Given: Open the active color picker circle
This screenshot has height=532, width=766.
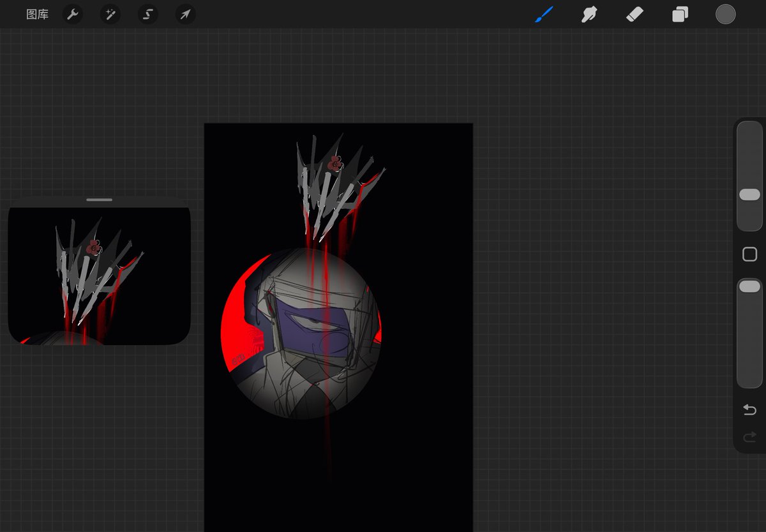Looking at the screenshot, I should click(725, 14).
